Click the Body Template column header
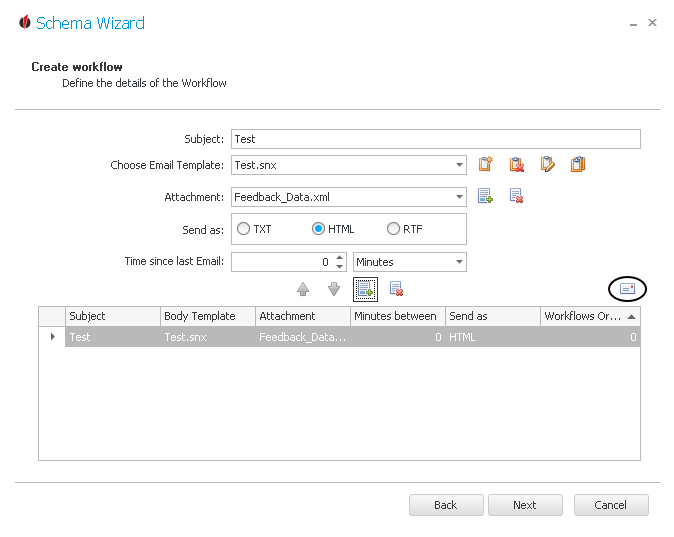Screen dimensions: 674x537 coord(208,316)
